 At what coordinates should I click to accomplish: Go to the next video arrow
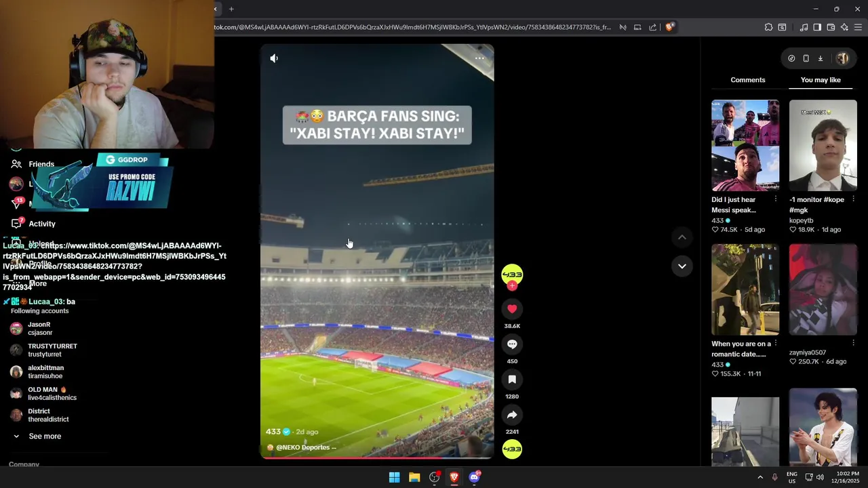coord(682,266)
